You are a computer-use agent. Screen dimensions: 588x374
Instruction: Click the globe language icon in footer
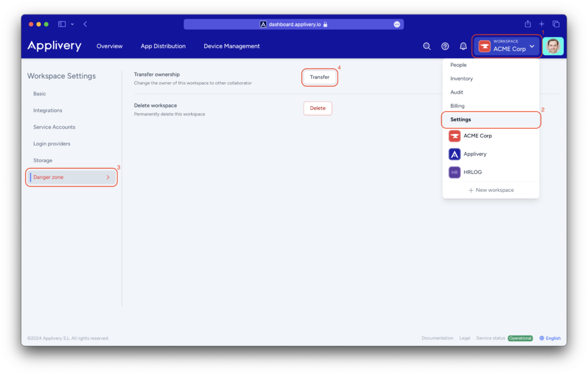click(x=541, y=338)
